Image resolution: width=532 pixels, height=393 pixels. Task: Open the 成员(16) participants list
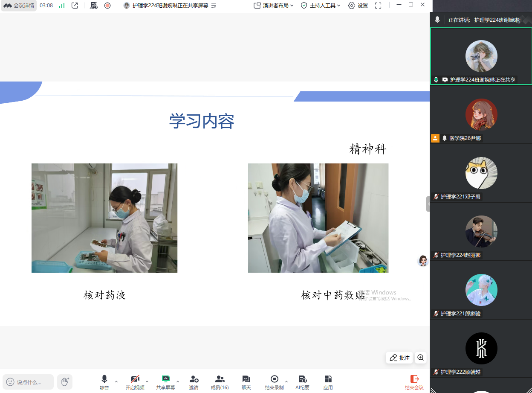pos(220,382)
